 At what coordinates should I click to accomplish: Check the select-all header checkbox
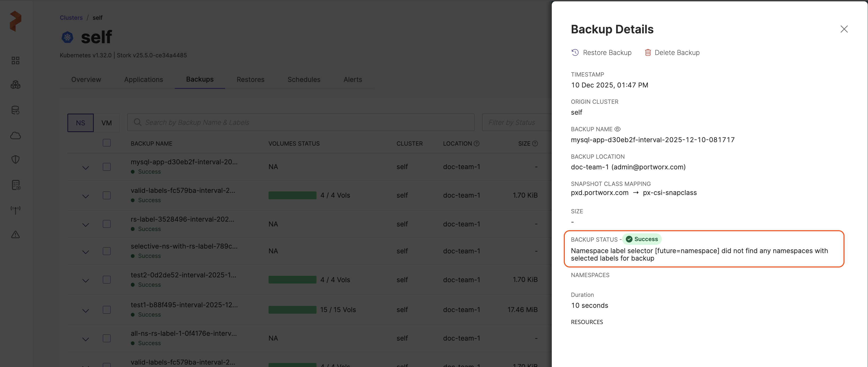107,143
